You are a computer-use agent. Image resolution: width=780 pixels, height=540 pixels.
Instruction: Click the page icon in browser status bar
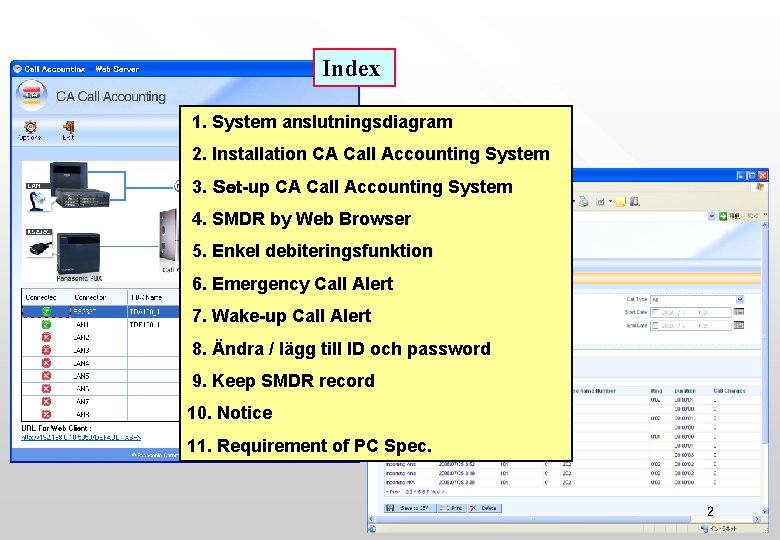click(x=372, y=529)
